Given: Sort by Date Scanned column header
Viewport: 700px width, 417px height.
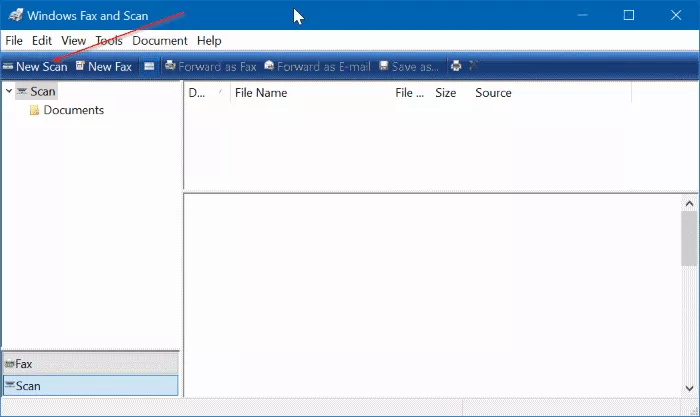Looking at the screenshot, I should [207, 93].
